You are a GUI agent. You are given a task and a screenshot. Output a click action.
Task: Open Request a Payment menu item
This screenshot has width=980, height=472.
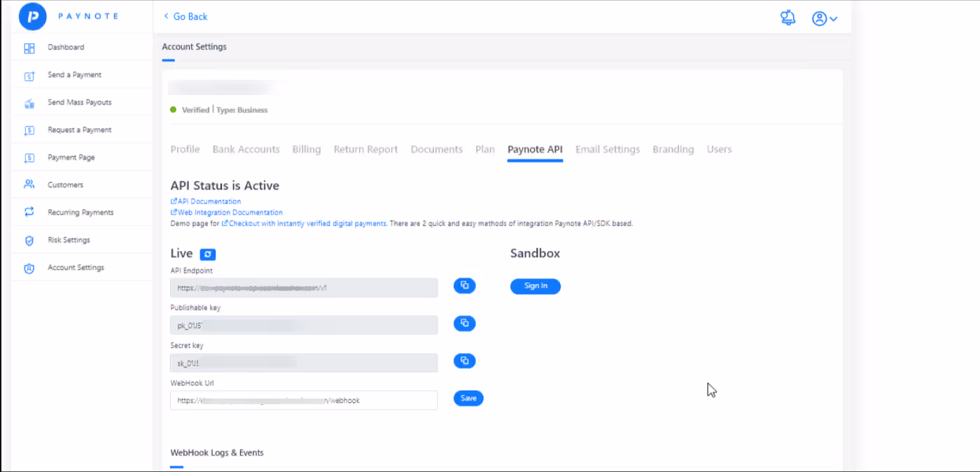(80, 130)
